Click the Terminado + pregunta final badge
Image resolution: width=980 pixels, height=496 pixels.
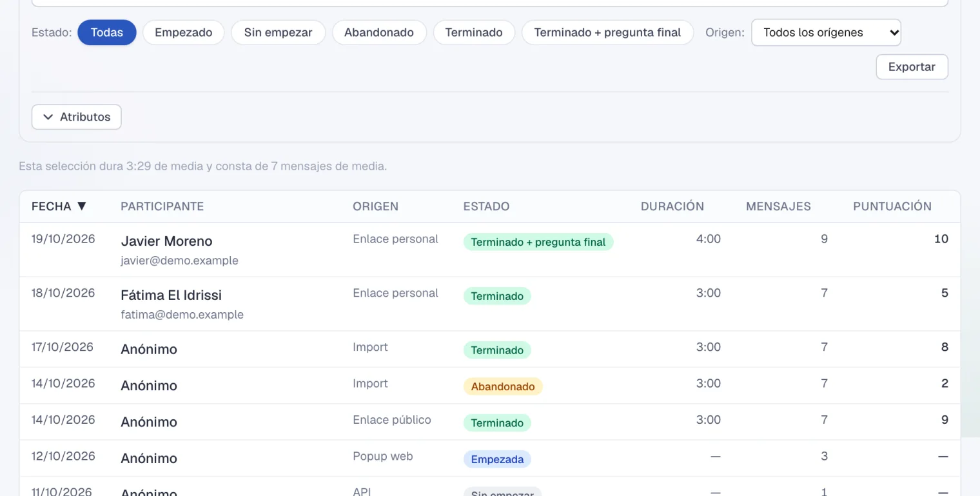538,242
